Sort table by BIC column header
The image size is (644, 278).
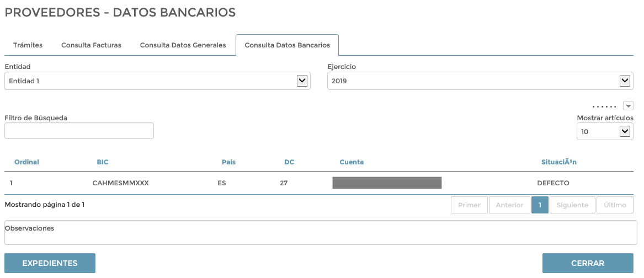(x=103, y=162)
